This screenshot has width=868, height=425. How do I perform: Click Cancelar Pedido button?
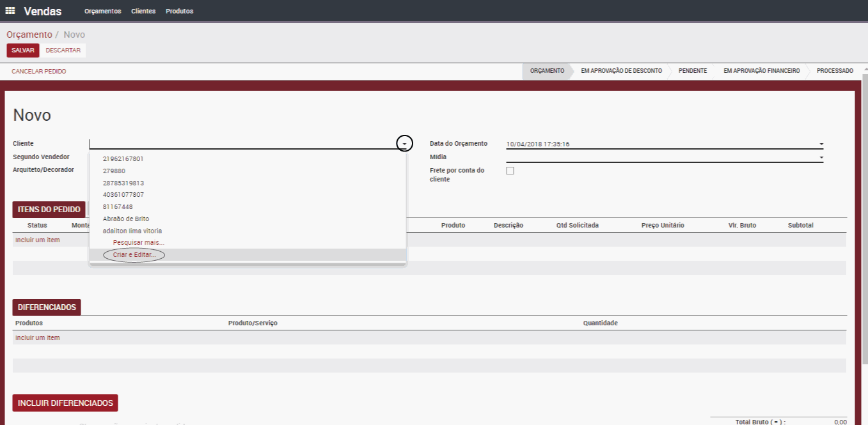39,72
